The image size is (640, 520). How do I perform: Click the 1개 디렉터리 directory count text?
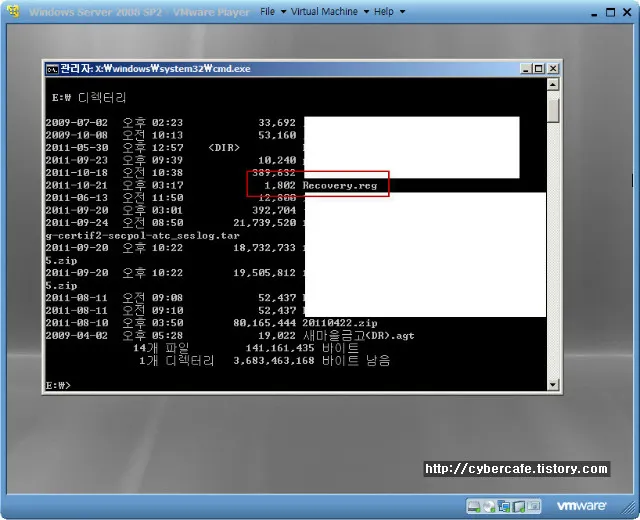pyautogui.click(x=176, y=361)
